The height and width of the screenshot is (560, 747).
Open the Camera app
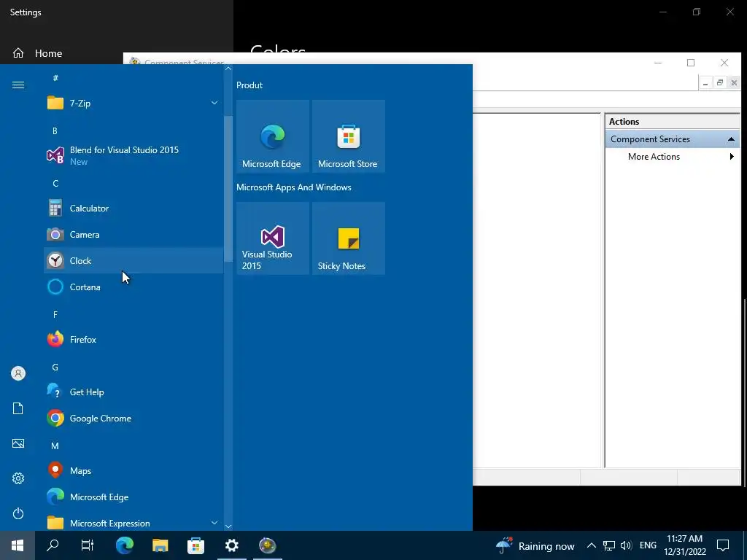point(133,234)
